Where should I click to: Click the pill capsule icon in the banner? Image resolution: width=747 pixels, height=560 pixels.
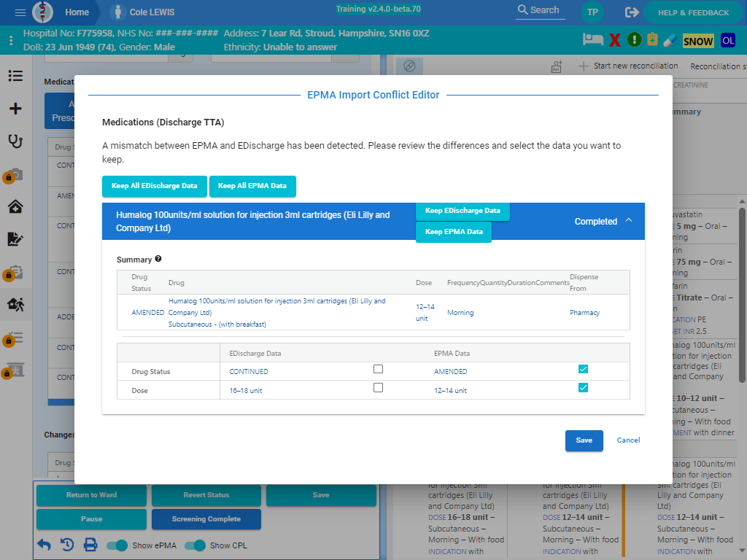point(670,40)
